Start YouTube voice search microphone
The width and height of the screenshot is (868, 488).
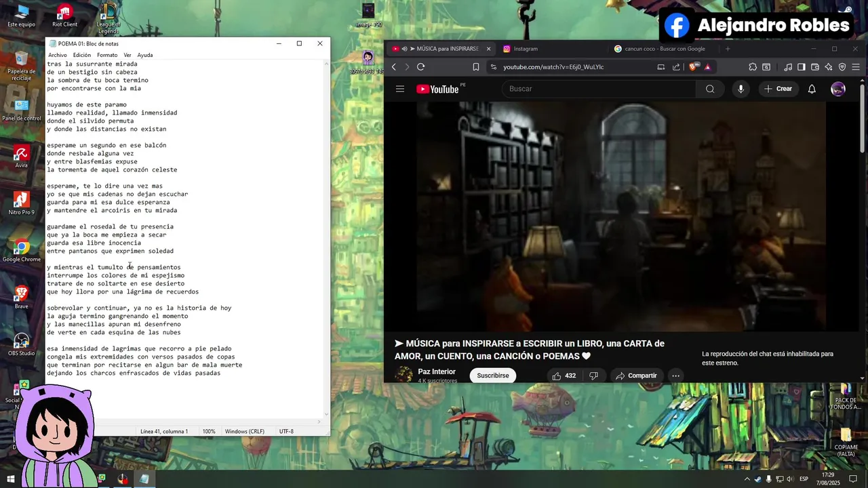tap(741, 89)
